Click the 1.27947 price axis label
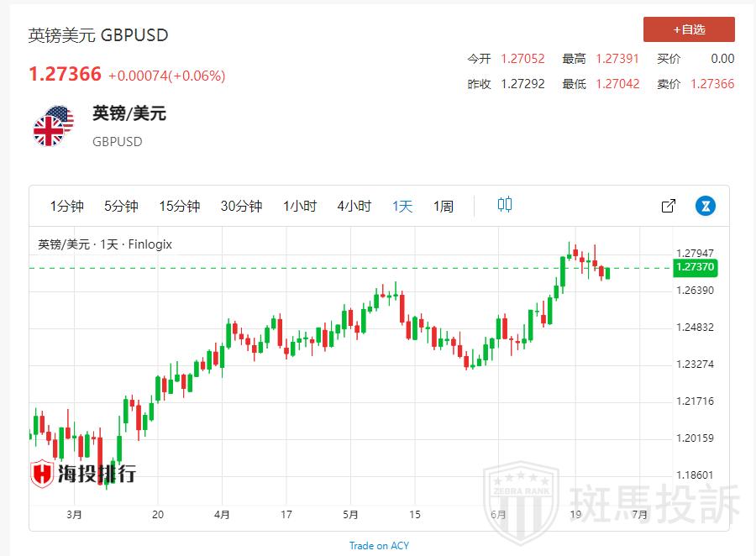The image size is (756, 556). tap(695, 253)
